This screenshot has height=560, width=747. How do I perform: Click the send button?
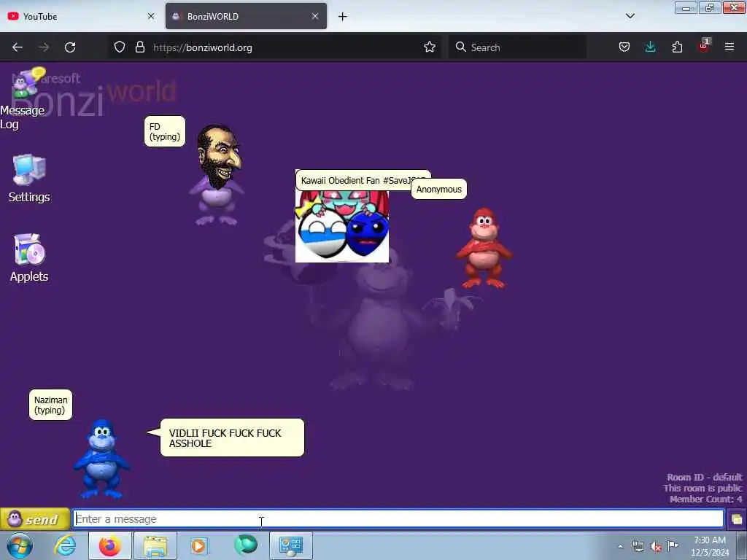[35, 519]
